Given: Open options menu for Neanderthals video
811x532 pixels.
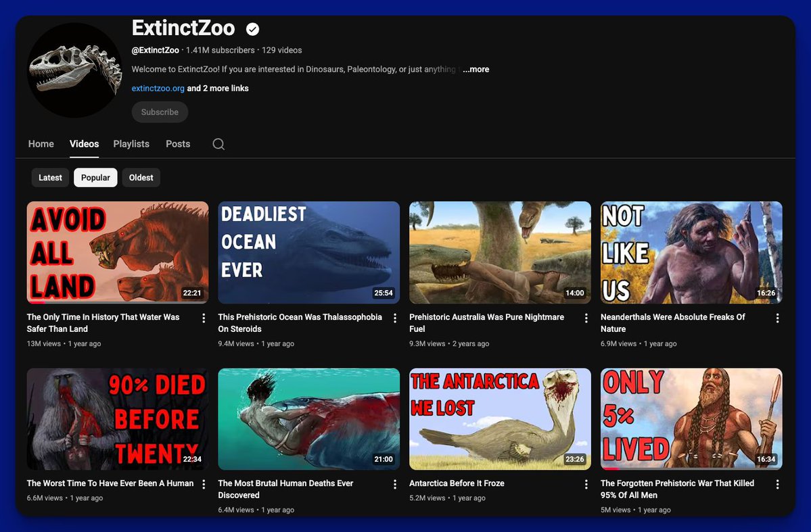Looking at the screenshot, I should point(777,318).
